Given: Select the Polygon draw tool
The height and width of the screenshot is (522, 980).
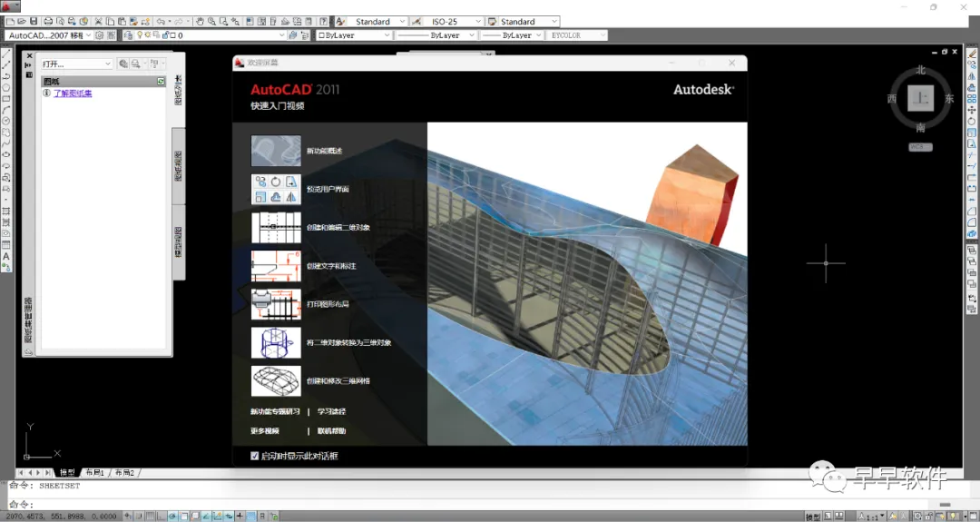Looking at the screenshot, I should point(6,87).
